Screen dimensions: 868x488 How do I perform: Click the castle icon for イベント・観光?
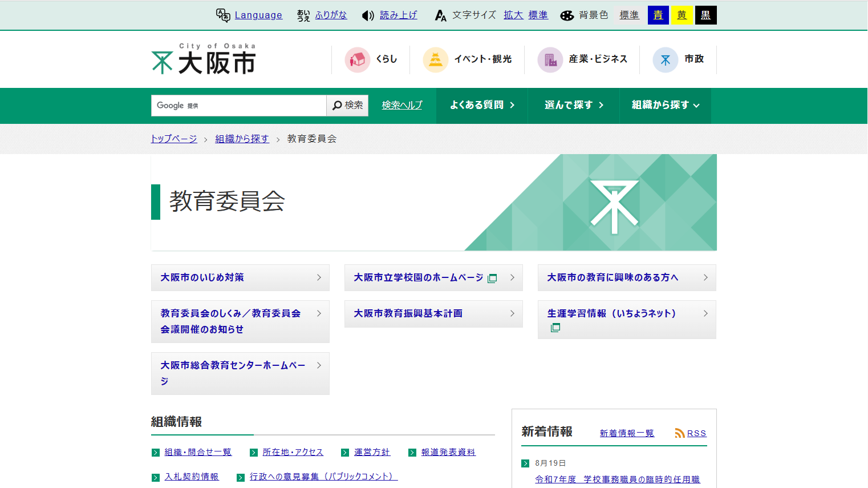[436, 59]
